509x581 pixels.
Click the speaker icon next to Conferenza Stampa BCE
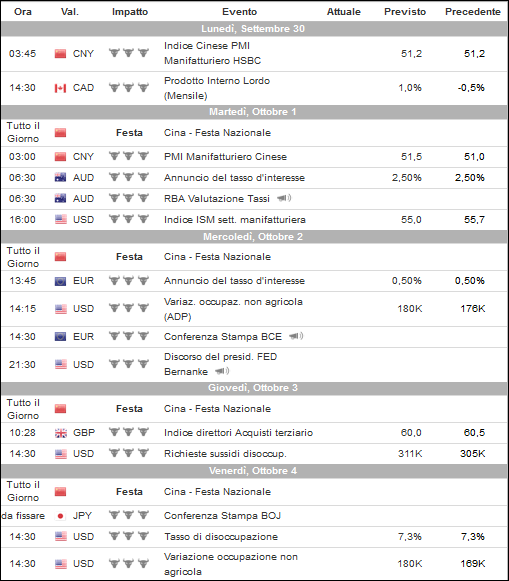coord(296,336)
